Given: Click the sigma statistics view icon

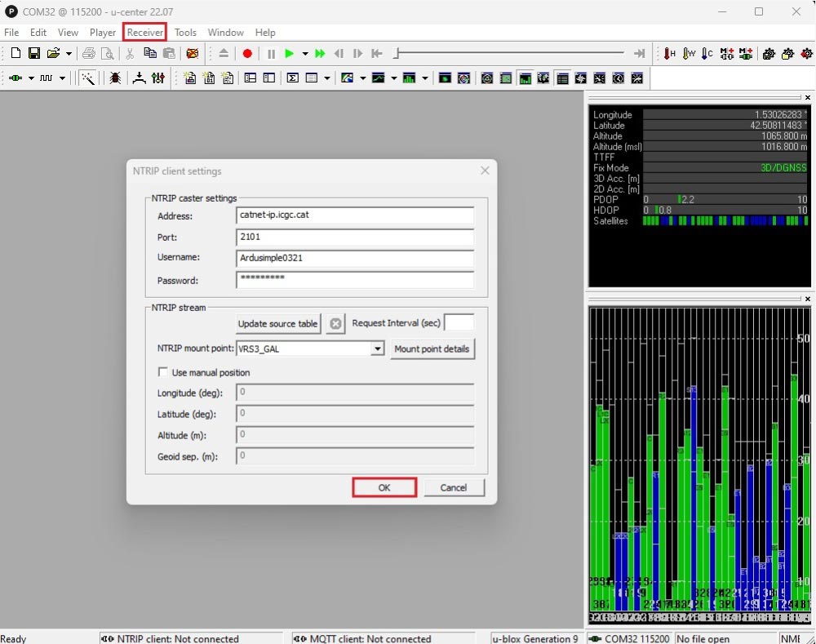Looking at the screenshot, I should (x=293, y=78).
